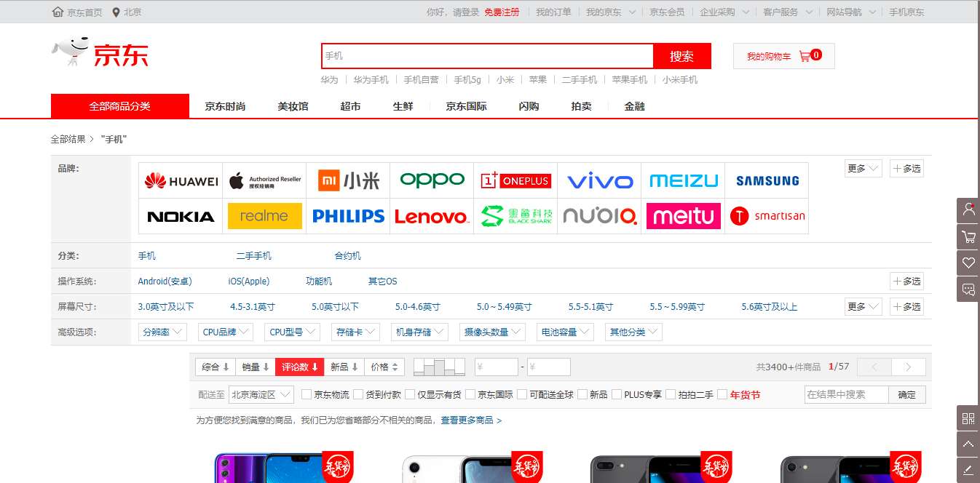Viewport: 980px width, 483px height.
Task: Select the HUAWEI brand logo
Action: [x=181, y=181]
